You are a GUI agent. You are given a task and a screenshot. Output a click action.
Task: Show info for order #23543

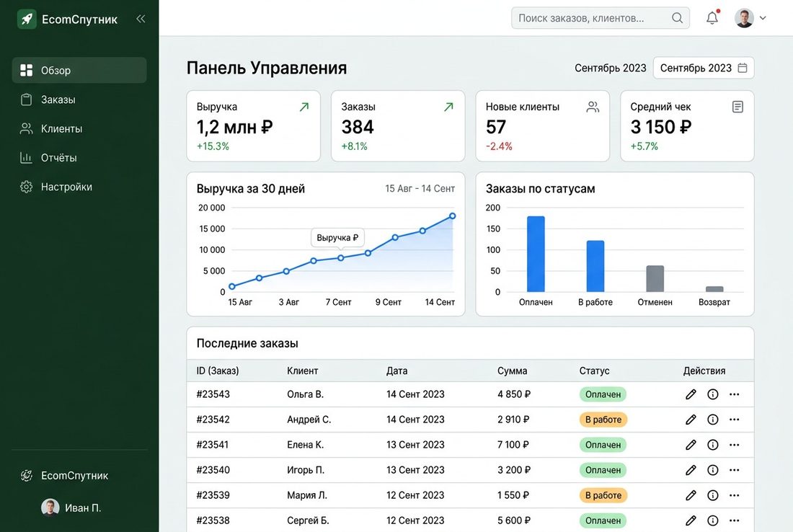712,394
